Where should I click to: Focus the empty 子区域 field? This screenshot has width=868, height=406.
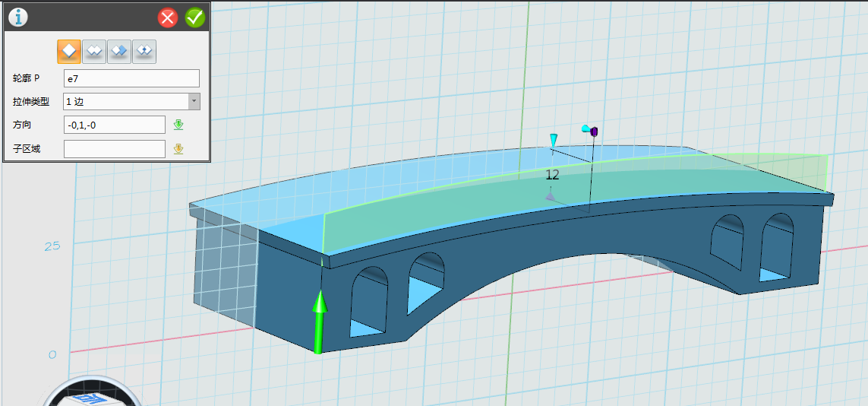click(114, 149)
